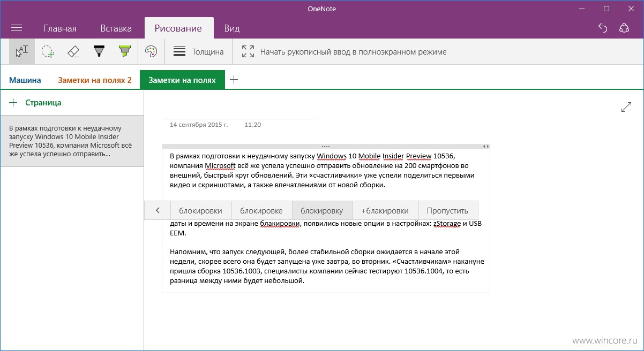The image size is (644, 351).
Task: Pick the green highlighter tool
Action: pyautogui.click(x=125, y=51)
